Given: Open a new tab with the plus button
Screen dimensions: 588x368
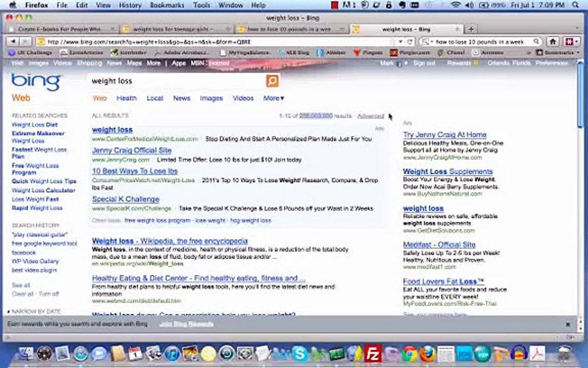Looking at the screenshot, I should point(471,29).
